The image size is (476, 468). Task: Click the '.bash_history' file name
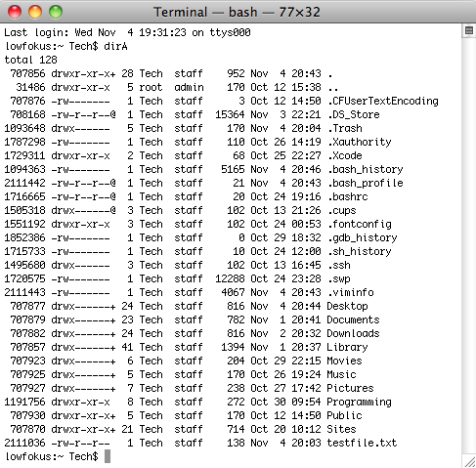(366, 169)
